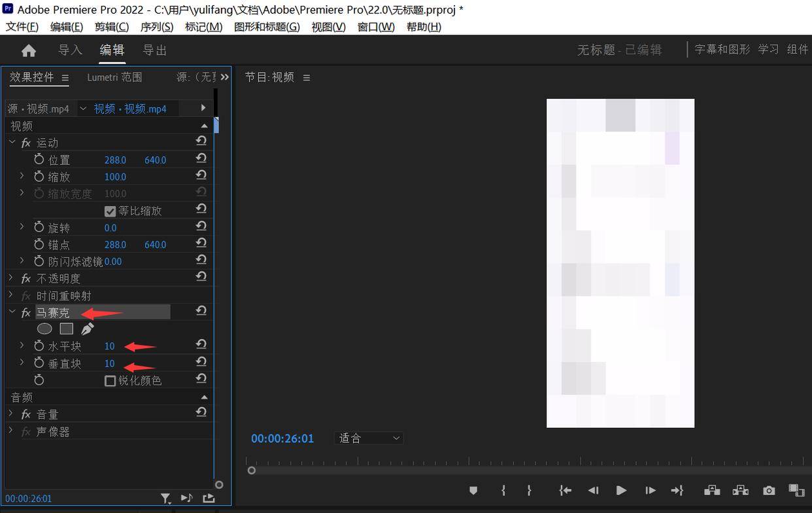This screenshot has width=812, height=513.
Task: Click the Home icon in workspace bar
Action: [29, 50]
